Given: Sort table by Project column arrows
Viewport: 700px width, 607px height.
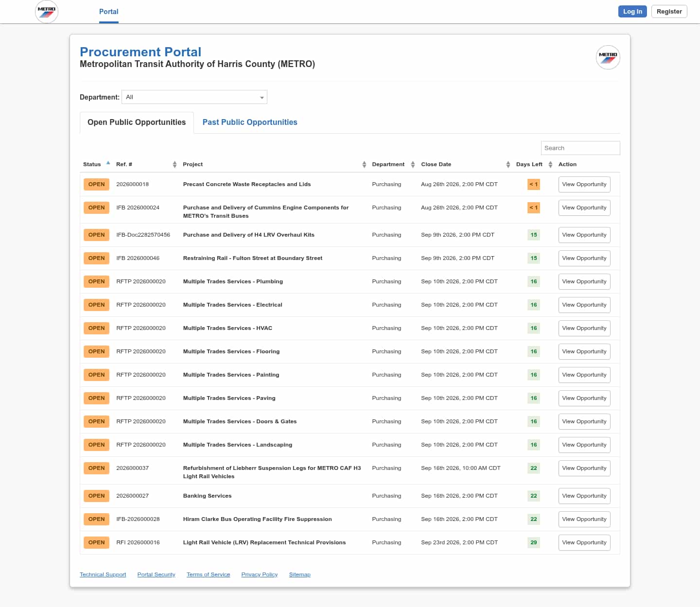Looking at the screenshot, I should (364, 165).
